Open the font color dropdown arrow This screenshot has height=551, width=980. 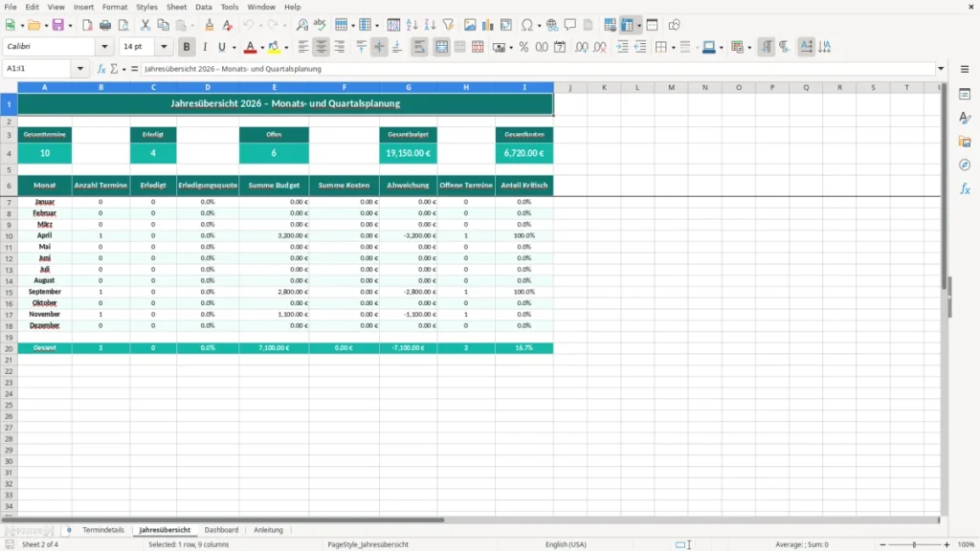pos(262,48)
